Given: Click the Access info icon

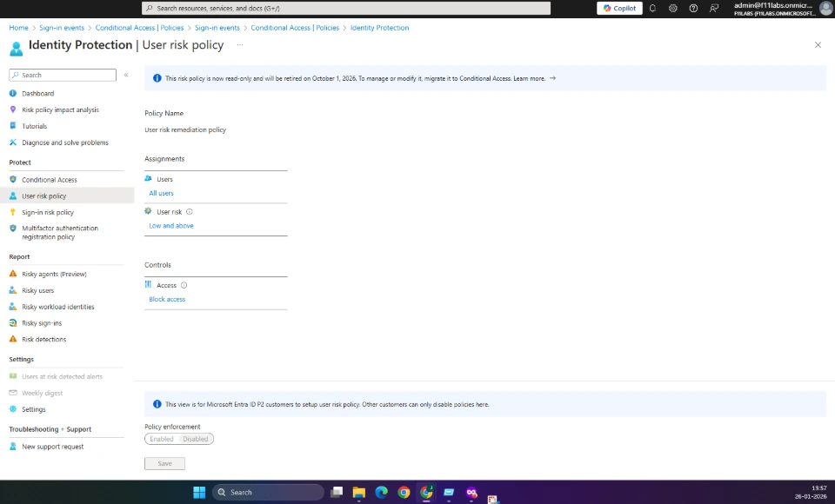Looking at the screenshot, I should (x=184, y=285).
